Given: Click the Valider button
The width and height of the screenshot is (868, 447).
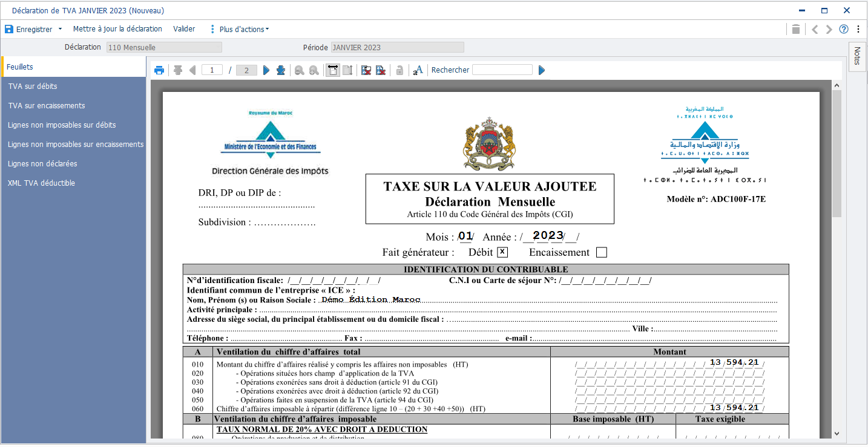Looking at the screenshot, I should (184, 28).
